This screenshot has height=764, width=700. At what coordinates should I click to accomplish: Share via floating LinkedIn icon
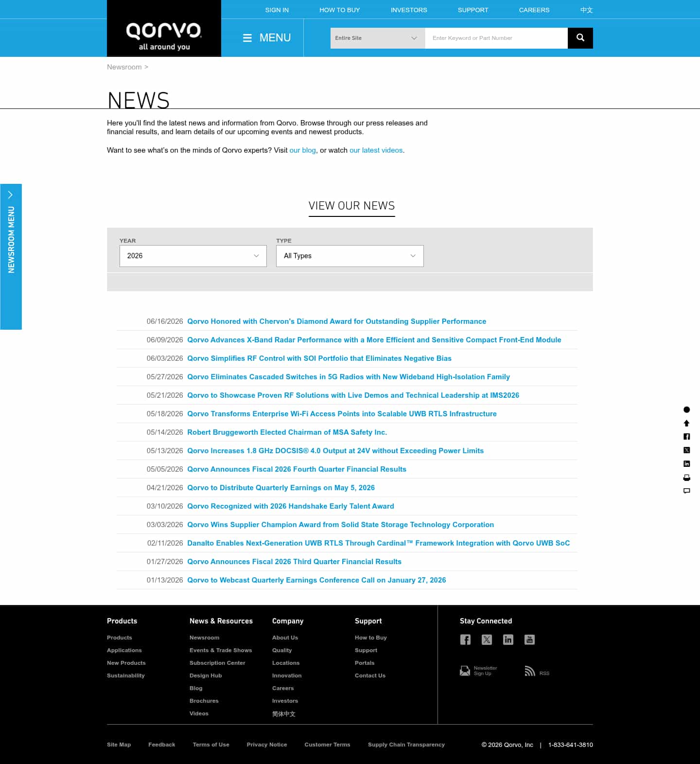(686, 464)
